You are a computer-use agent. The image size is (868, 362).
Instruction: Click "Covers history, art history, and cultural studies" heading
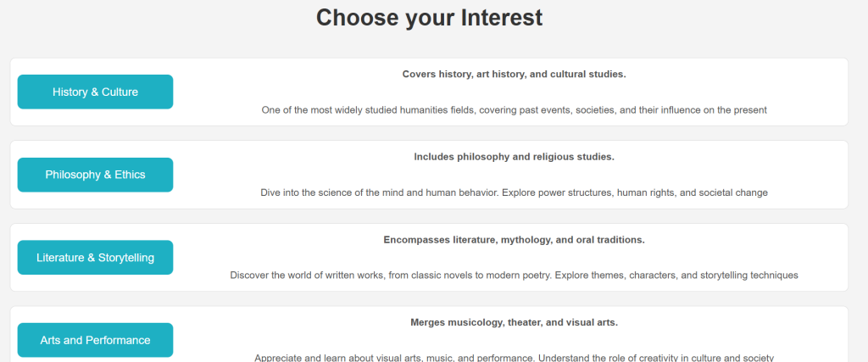514,75
